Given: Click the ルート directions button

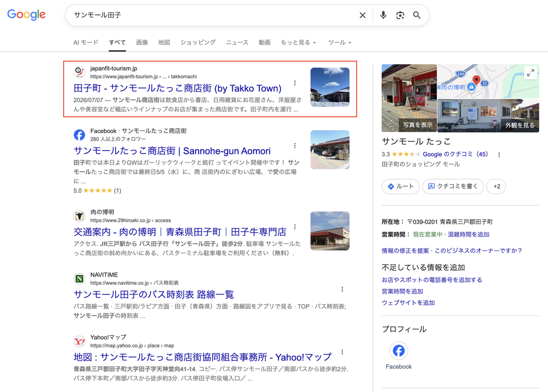Looking at the screenshot, I should point(400,186).
